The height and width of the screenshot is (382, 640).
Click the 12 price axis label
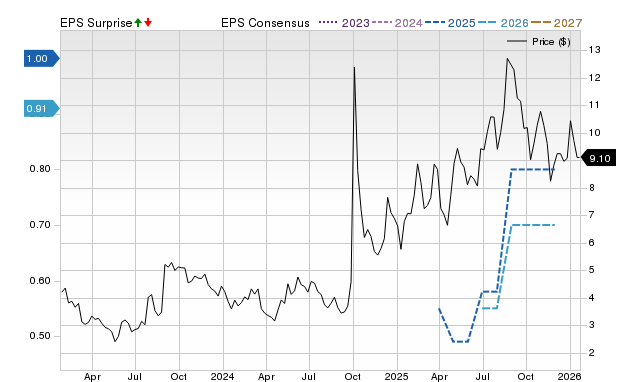click(x=594, y=78)
